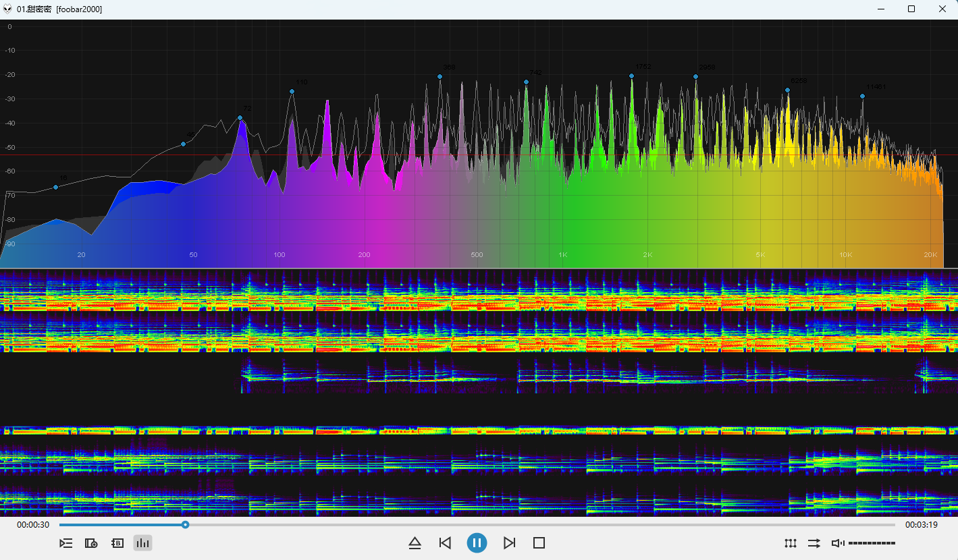The width and height of the screenshot is (958, 560).
Task: Click the total duration 00:03:19
Action: (922, 525)
